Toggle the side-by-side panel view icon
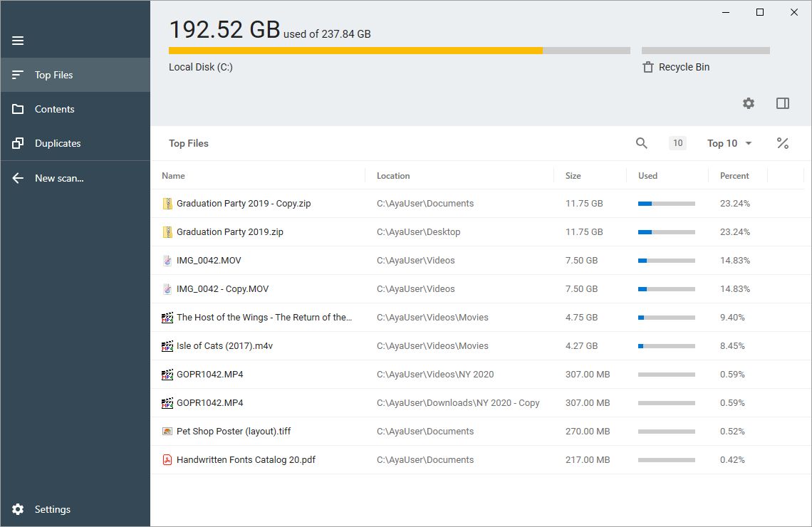This screenshot has width=812, height=527. pyautogui.click(x=782, y=103)
